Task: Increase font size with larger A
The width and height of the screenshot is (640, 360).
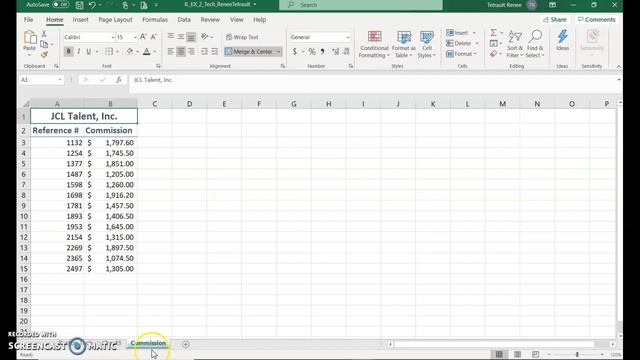Action: [x=143, y=37]
